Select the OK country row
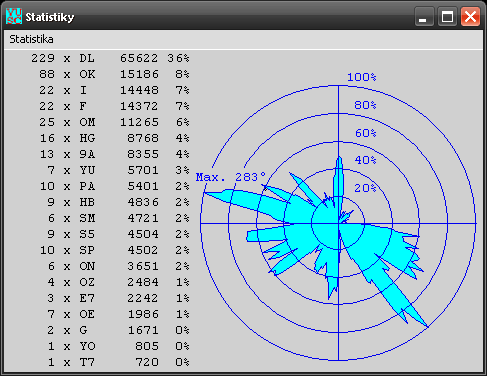The height and width of the screenshot is (376, 487). pyautogui.click(x=114, y=74)
